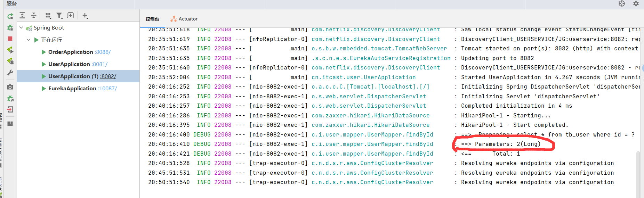Expand all services in the tree
Screen dimensions: 644x198
coord(22,15)
